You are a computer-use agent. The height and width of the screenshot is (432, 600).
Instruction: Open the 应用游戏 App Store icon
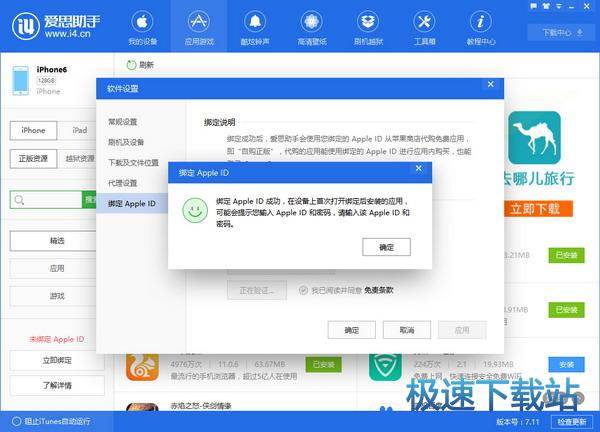click(x=199, y=21)
